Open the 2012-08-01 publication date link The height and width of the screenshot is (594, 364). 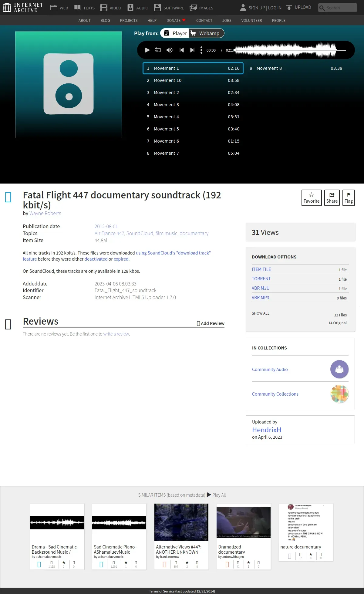[x=106, y=226]
